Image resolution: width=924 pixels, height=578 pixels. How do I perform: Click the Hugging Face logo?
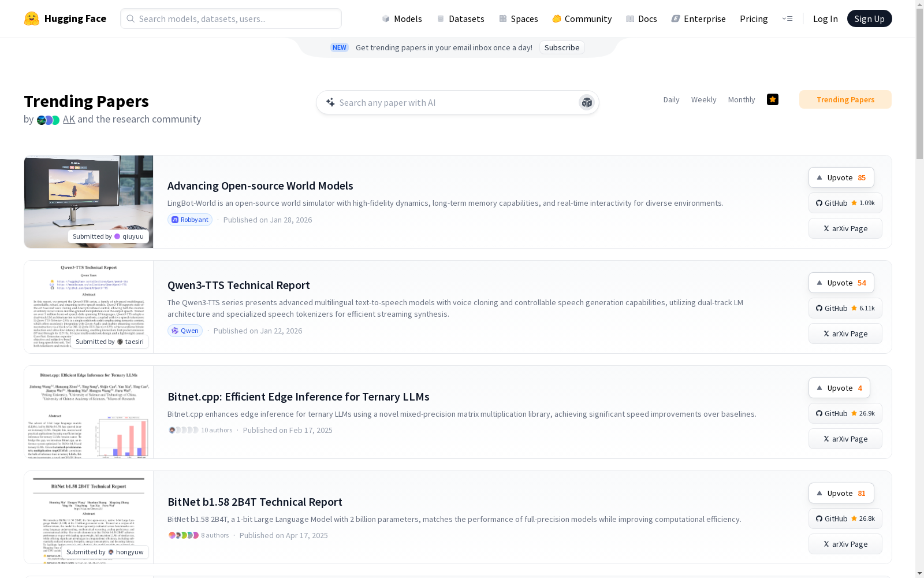pyautogui.click(x=65, y=18)
